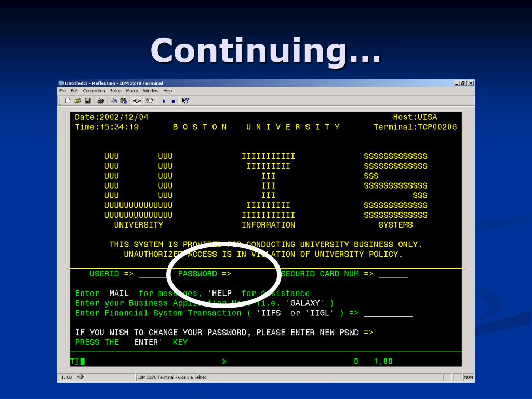The height and width of the screenshot is (399, 532).
Task: Toggle the Connect/Disconnect plug icon
Action: tap(137, 101)
